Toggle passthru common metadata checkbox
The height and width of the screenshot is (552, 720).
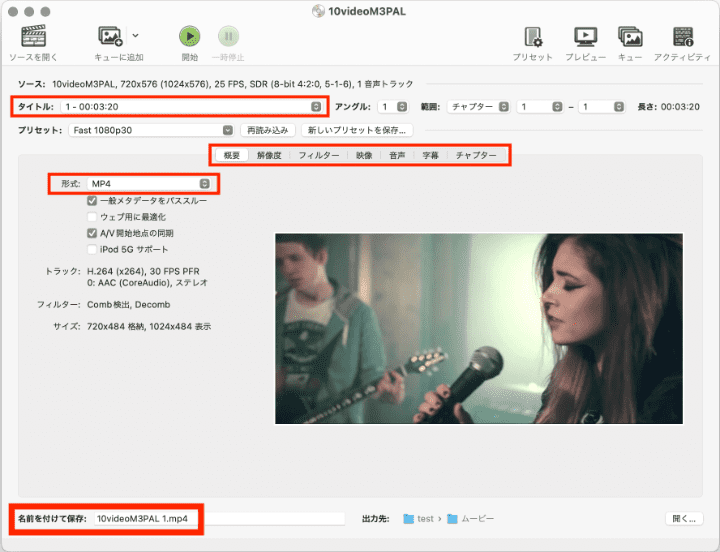(92, 201)
